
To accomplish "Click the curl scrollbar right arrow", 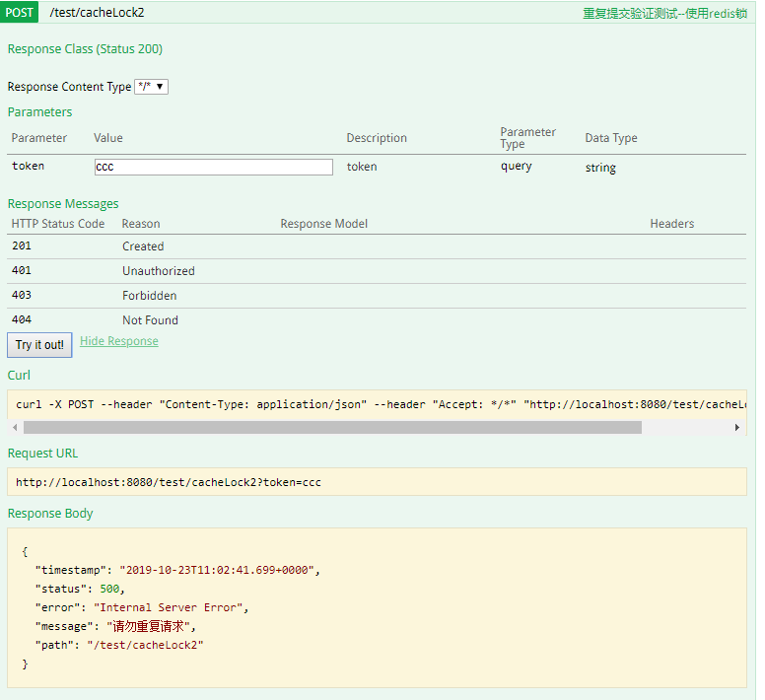I will pyautogui.click(x=737, y=427).
